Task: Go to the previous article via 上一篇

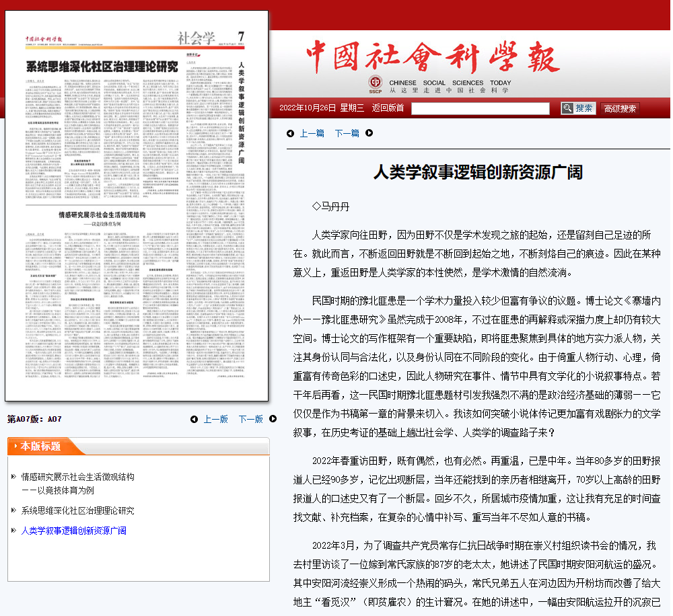Action: click(312, 133)
